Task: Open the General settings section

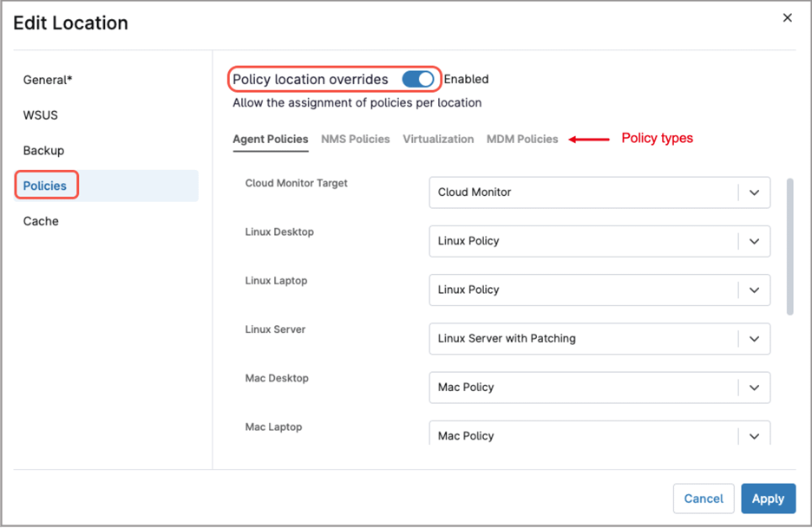Action: (48, 79)
